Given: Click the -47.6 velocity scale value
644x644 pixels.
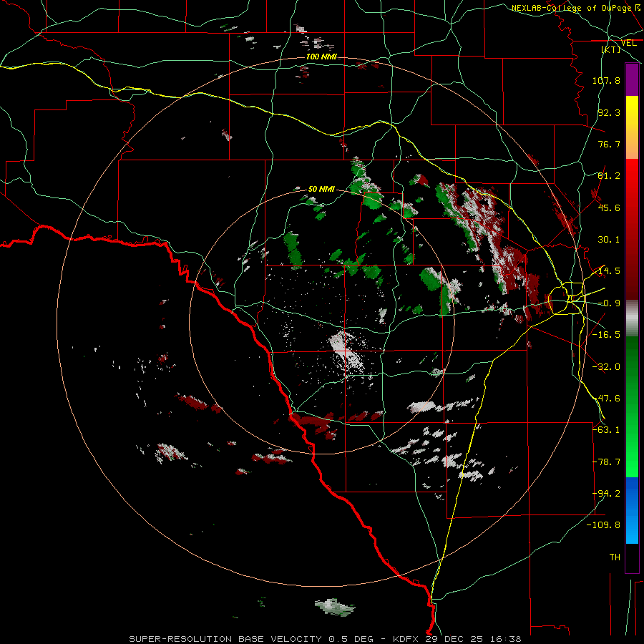Looking at the screenshot, I should click(606, 399).
